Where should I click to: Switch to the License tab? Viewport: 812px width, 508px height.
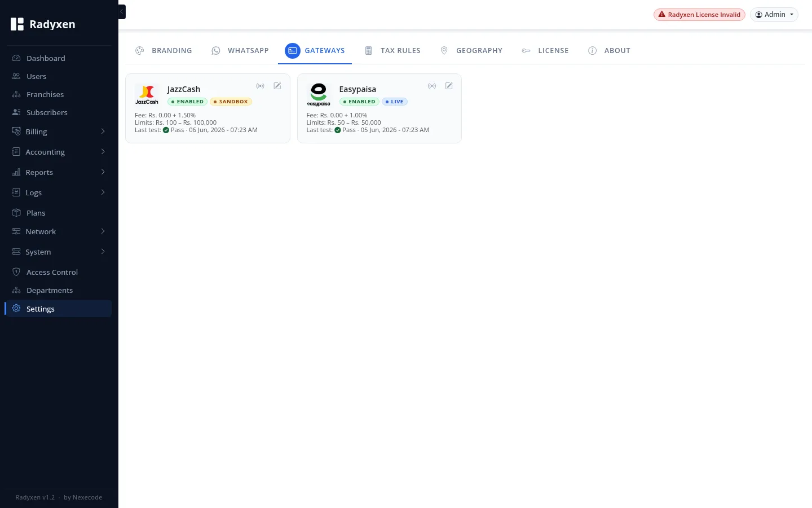545,50
